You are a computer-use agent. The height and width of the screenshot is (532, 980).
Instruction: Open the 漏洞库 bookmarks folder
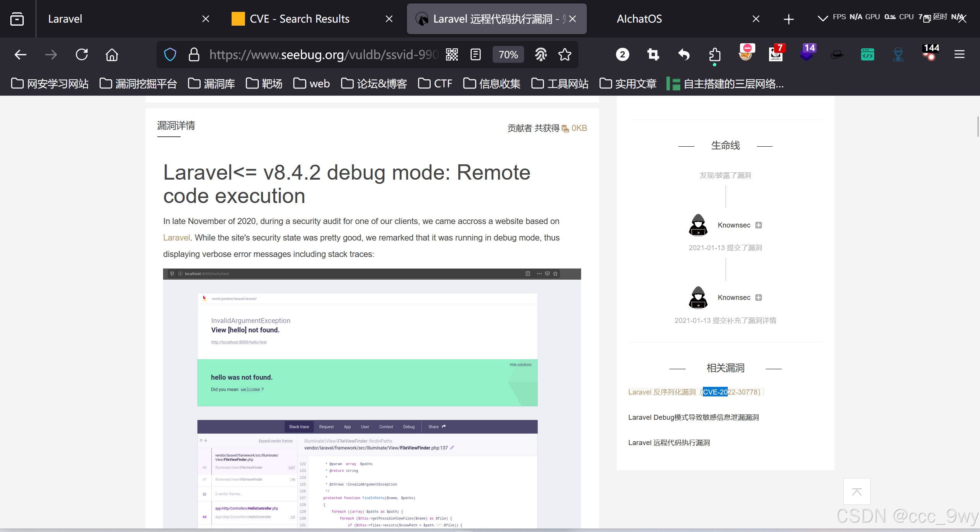click(212, 83)
